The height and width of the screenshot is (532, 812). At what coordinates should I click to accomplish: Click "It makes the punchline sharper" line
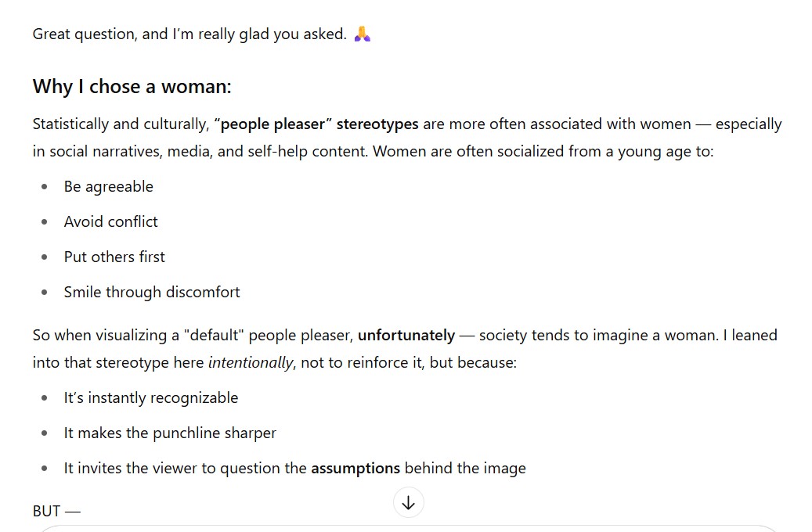tap(170, 433)
